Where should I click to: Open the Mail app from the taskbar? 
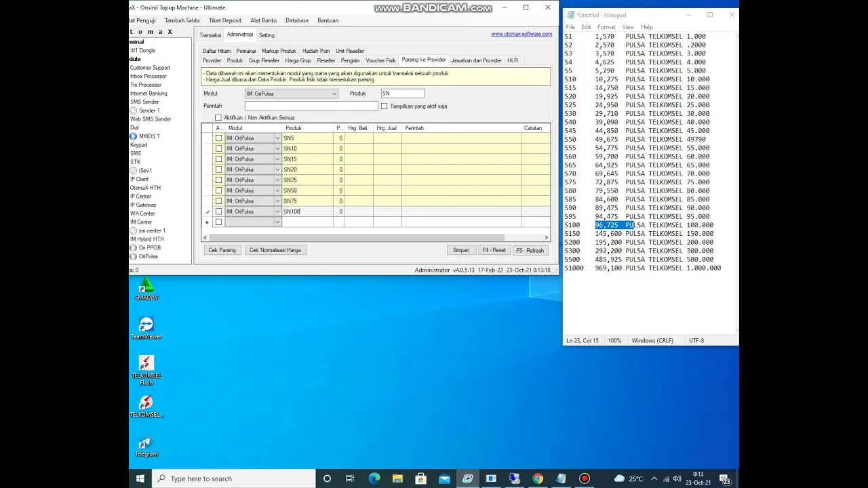[444, 479]
